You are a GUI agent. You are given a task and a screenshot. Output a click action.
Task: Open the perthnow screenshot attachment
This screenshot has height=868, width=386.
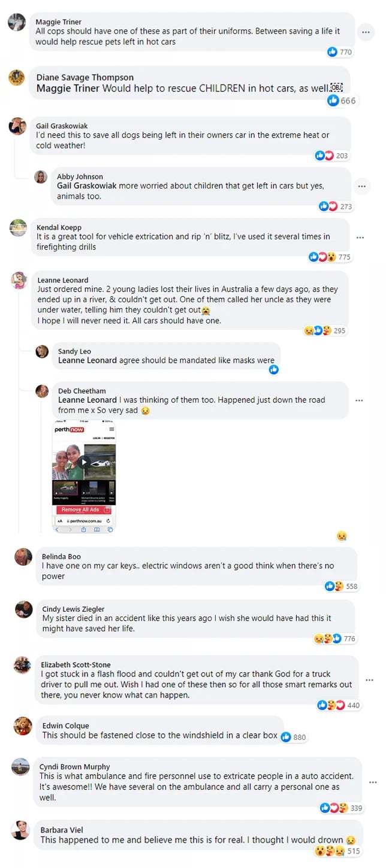(x=84, y=477)
